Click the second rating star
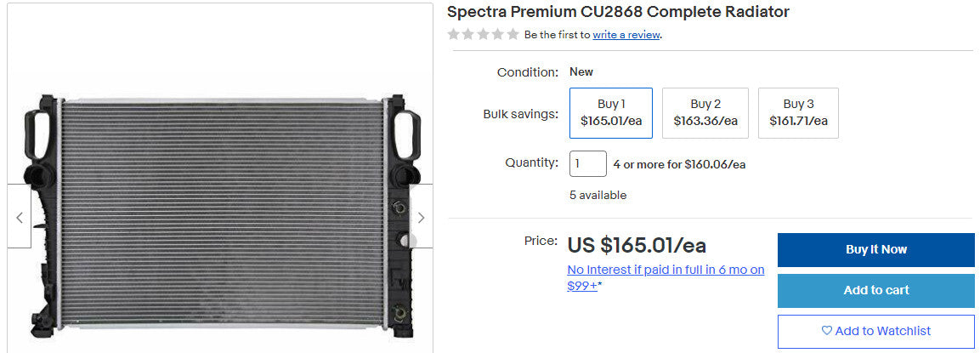Viewport: 980px width, 353px height. (468, 35)
